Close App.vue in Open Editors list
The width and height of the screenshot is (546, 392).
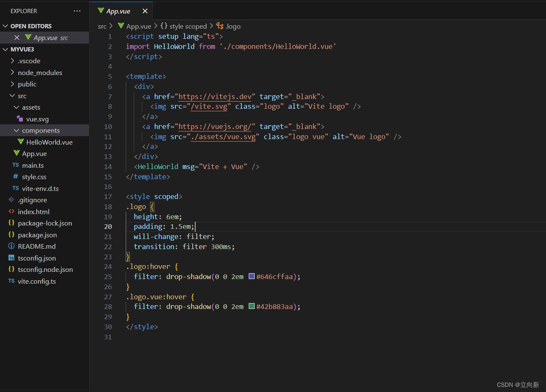[17, 38]
